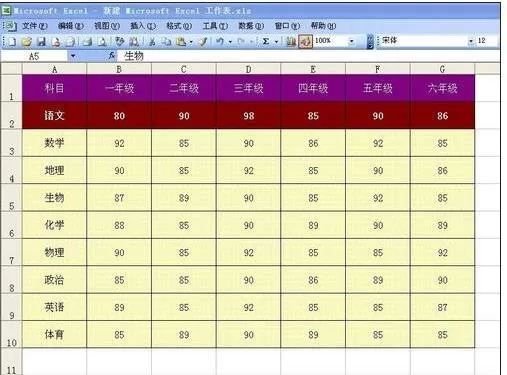This screenshot has height=375, width=507.
Task: Open the 插入 (Insert) menu
Action: pos(142,26)
